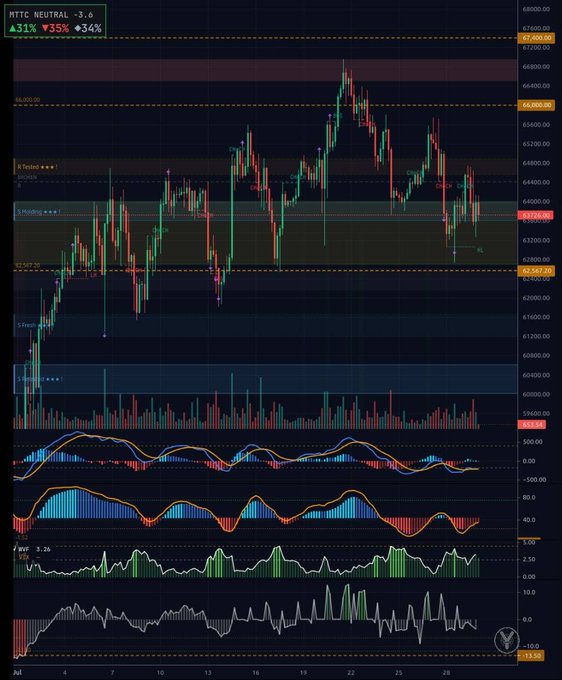
Task: Click the 62000.00 price axis label
Action: pyautogui.click(x=536, y=298)
